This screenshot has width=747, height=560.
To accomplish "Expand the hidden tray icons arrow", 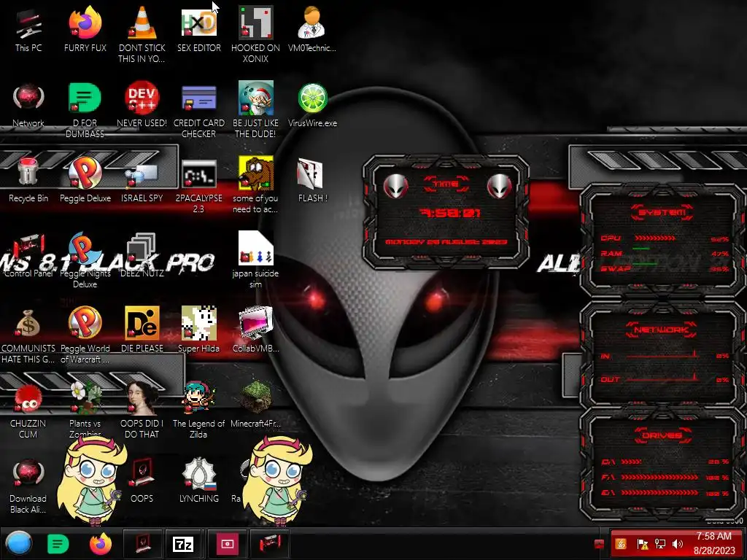I will (x=600, y=544).
